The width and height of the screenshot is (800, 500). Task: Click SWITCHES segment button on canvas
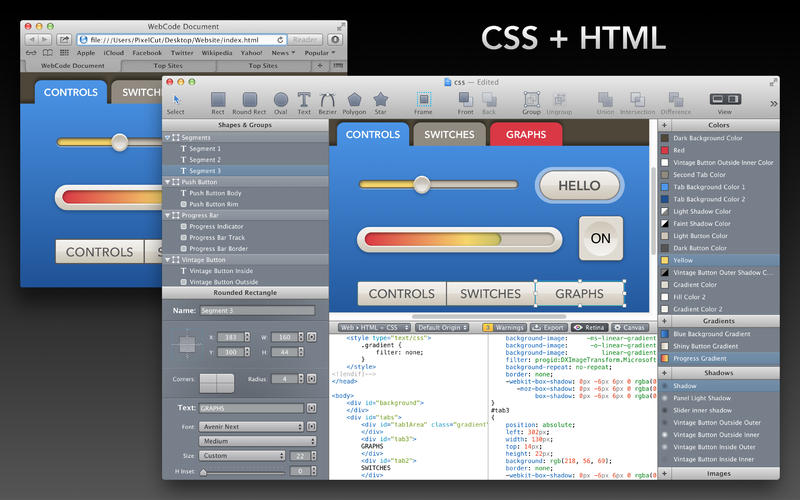click(x=490, y=293)
